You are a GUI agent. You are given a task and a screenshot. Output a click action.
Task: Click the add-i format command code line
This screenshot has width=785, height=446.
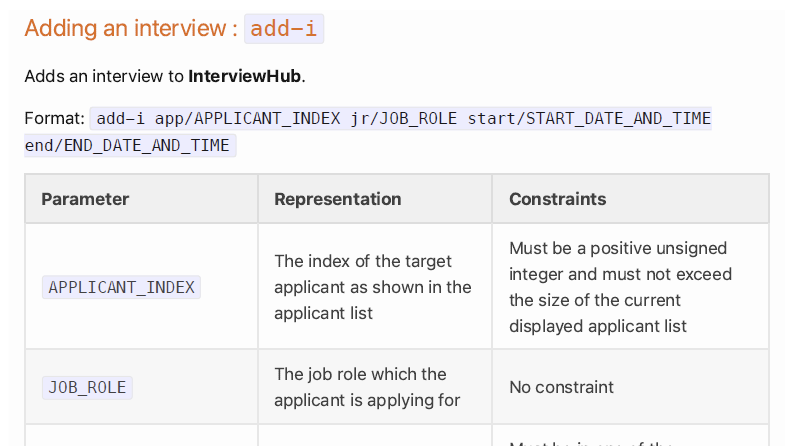(401, 119)
